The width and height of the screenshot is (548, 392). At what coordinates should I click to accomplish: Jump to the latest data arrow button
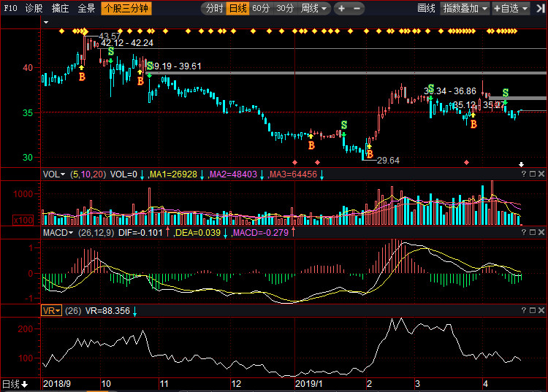(x=541, y=9)
